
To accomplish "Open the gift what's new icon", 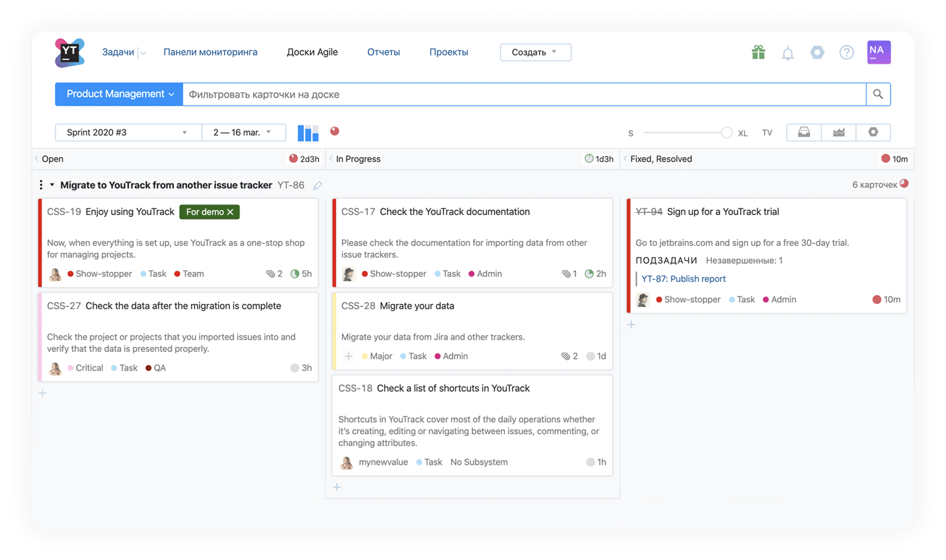I will (x=758, y=52).
